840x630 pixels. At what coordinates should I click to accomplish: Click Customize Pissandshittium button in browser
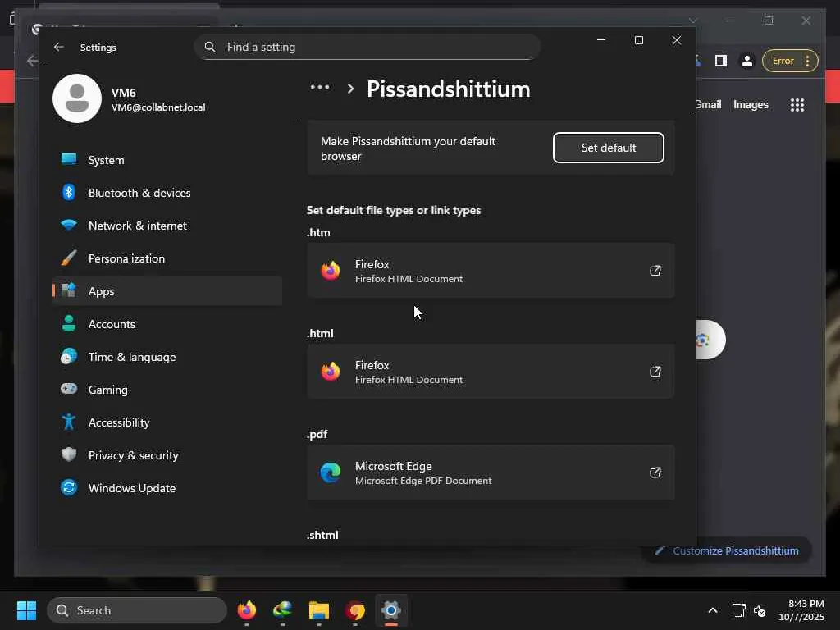(x=727, y=550)
